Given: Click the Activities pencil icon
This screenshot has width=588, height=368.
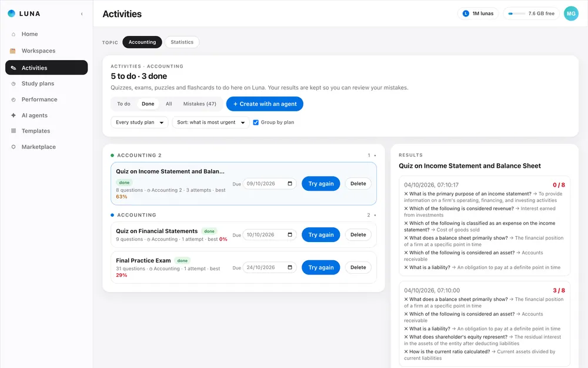Looking at the screenshot, I should point(14,68).
